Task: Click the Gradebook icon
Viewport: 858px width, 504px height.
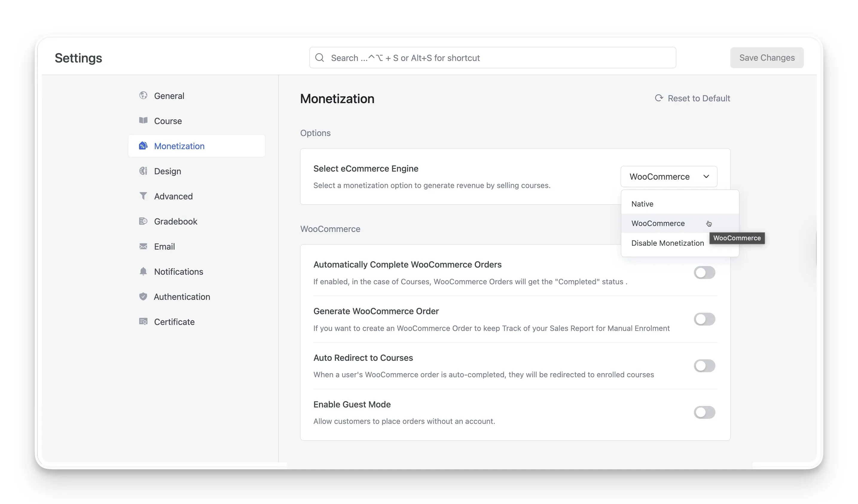Action: pyautogui.click(x=143, y=221)
